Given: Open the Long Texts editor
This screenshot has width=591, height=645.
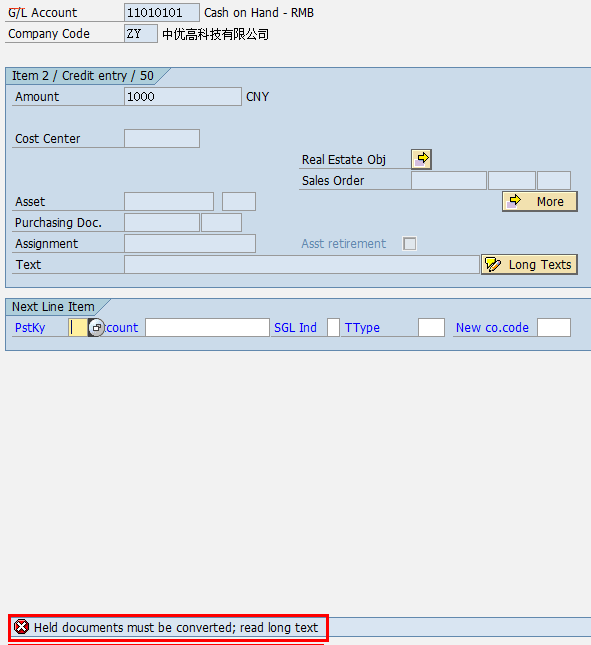Looking at the screenshot, I should (x=529, y=264).
